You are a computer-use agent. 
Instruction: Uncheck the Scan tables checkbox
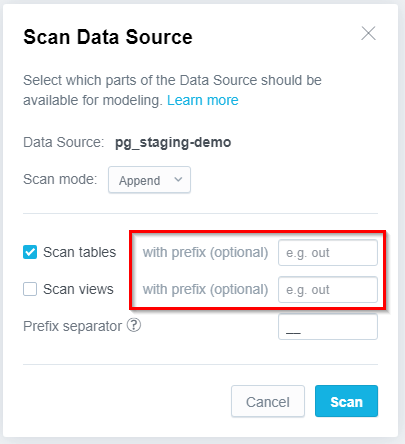(30, 252)
